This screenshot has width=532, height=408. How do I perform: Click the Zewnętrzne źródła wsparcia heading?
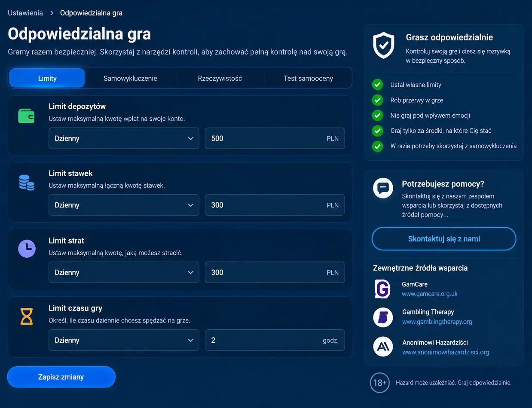pos(420,268)
